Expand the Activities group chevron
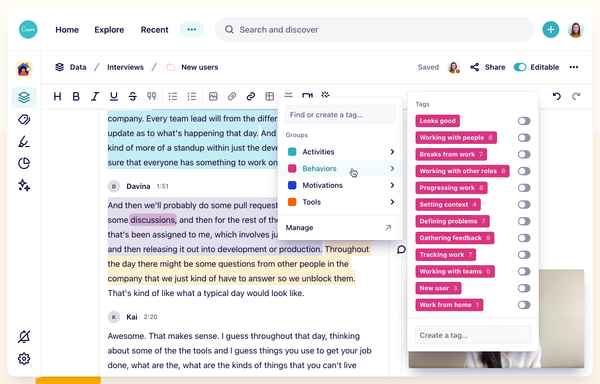This screenshot has width=600, height=384. point(392,152)
